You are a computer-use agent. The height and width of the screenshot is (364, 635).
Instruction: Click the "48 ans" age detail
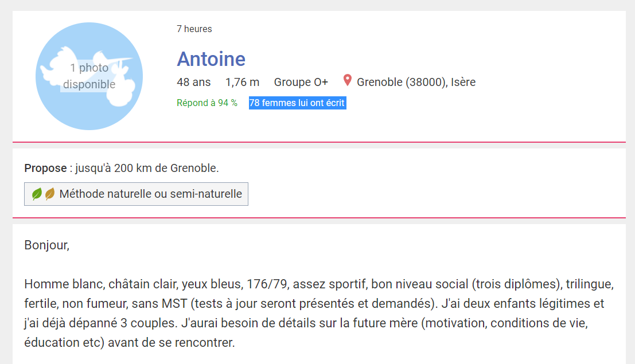[194, 82]
